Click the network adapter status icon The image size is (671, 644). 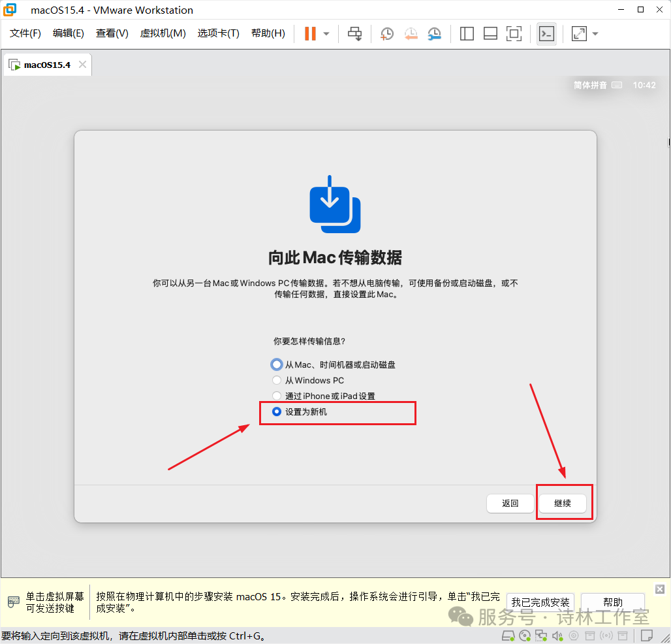(x=541, y=636)
